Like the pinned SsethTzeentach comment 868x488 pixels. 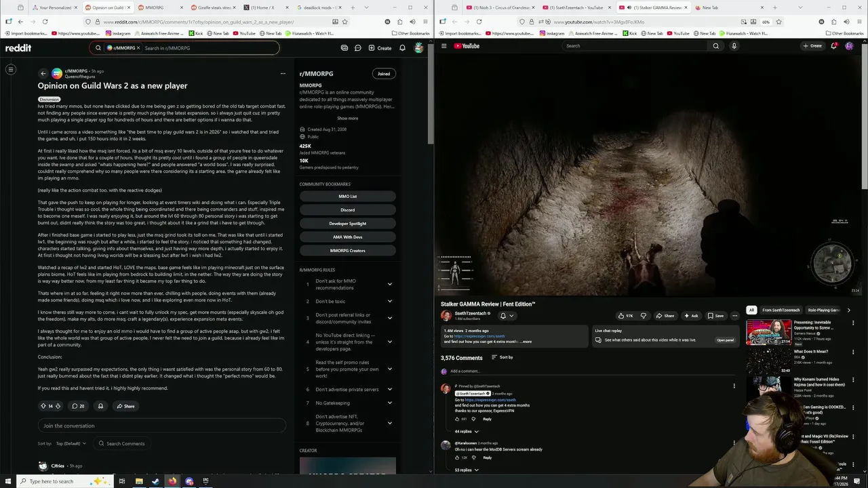(x=457, y=419)
